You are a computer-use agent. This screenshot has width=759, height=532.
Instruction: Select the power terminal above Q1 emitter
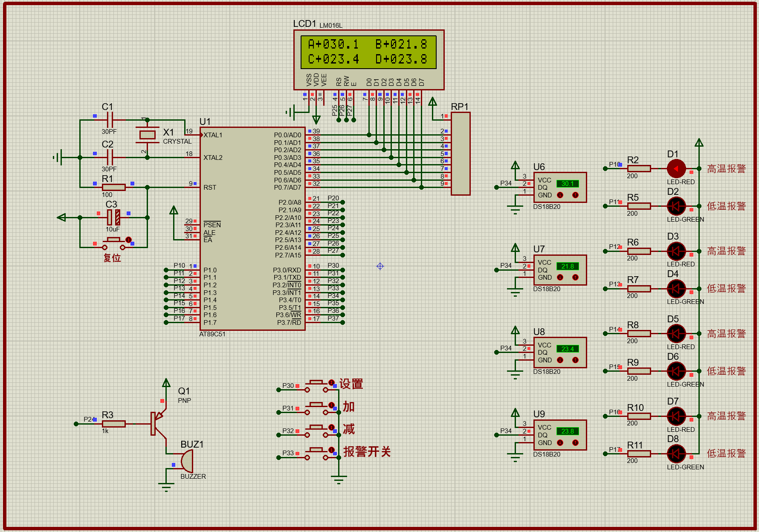[166, 383]
